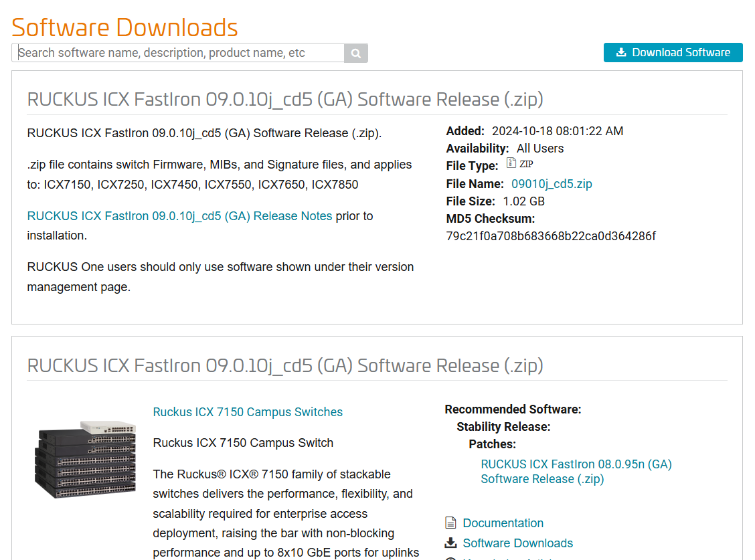Image resolution: width=755 pixels, height=560 pixels.
Task: Click the magnifier search button
Action: click(x=356, y=53)
